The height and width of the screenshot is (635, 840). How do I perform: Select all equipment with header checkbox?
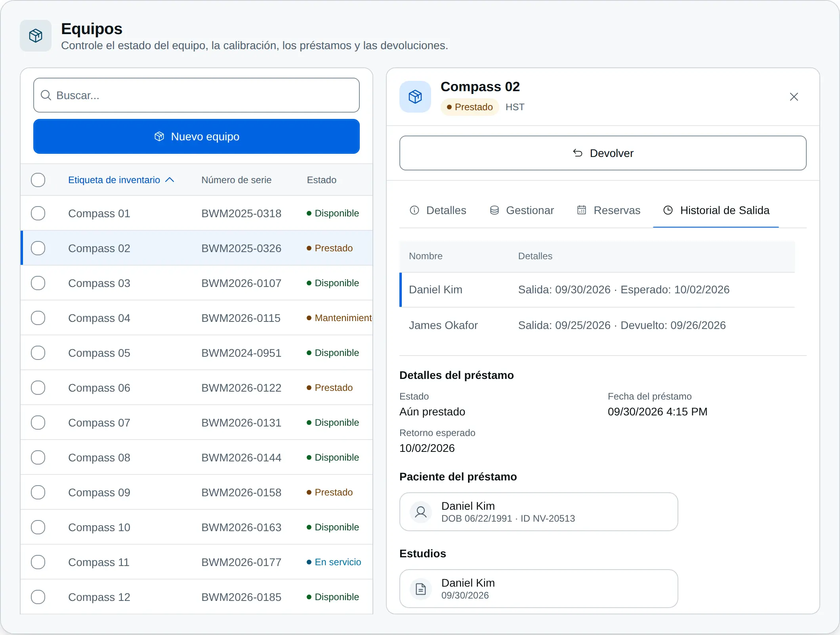click(x=38, y=180)
